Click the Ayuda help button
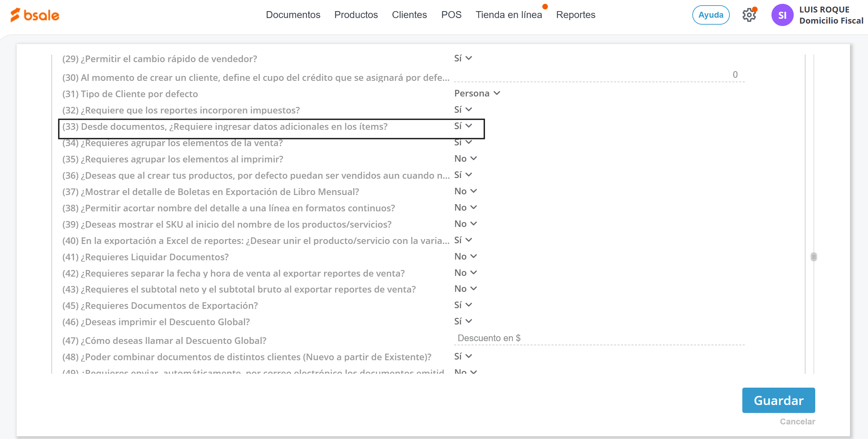The image size is (868, 439). 710,15
